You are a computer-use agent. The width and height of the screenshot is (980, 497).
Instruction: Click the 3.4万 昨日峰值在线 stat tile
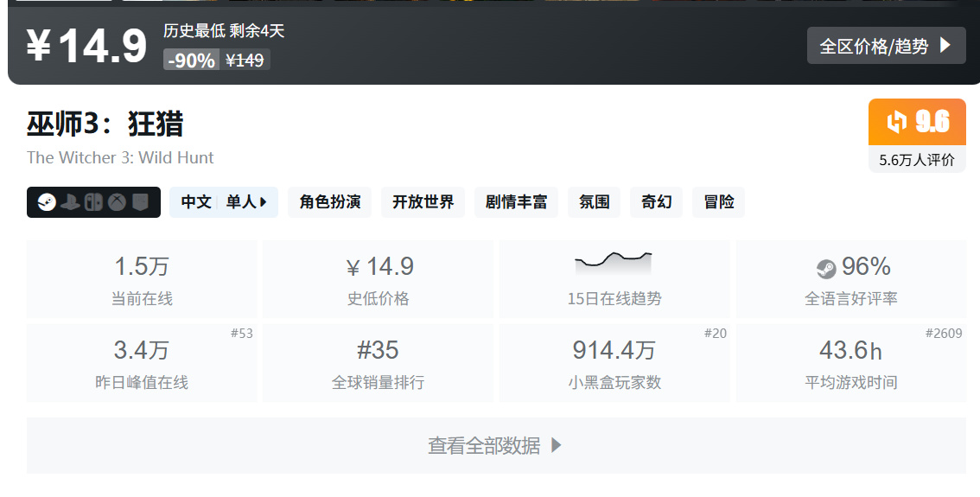(x=142, y=362)
